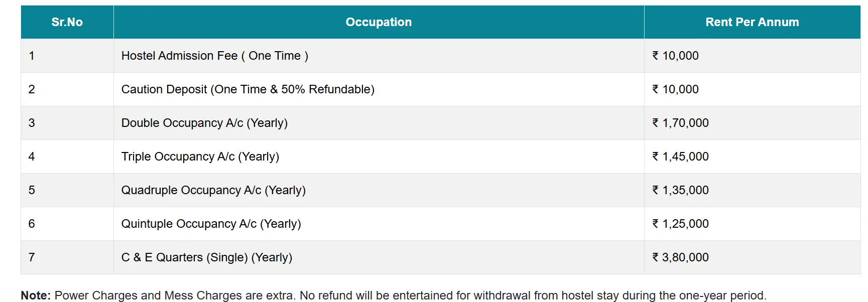Click the Note text about Power Charges
868x302 pixels.
tap(393, 295)
